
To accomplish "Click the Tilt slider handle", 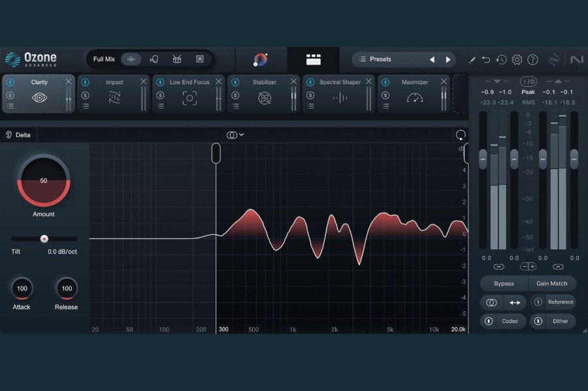I will (x=44, y=239).
